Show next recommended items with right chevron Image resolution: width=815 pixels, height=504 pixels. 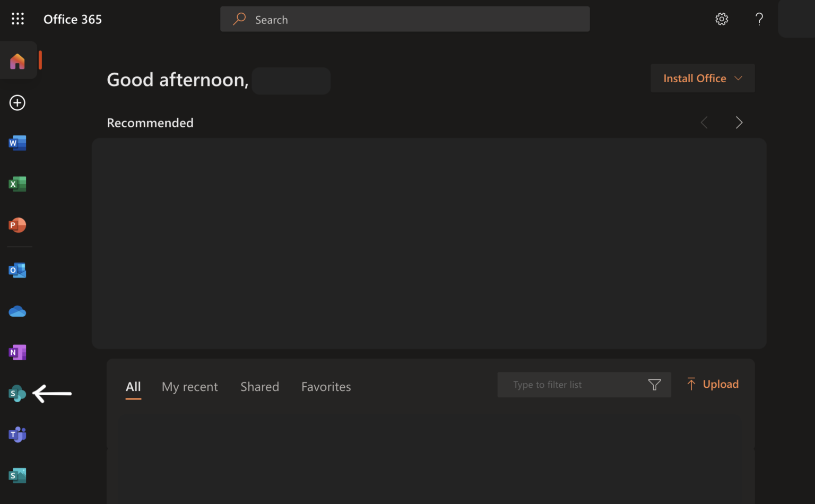[x=739, y=123]
